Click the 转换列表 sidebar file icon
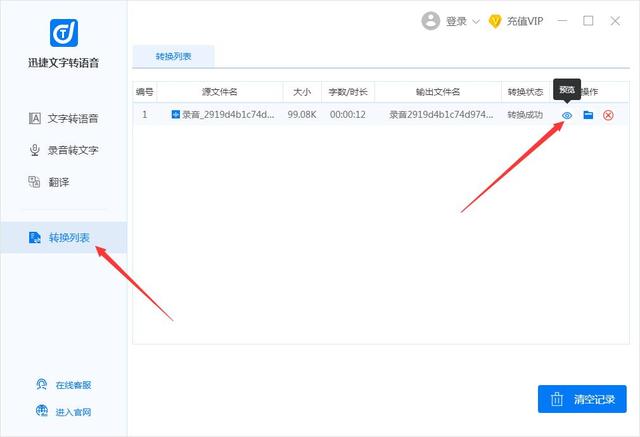This screenshot has width=640, height=437. (35, 237)
